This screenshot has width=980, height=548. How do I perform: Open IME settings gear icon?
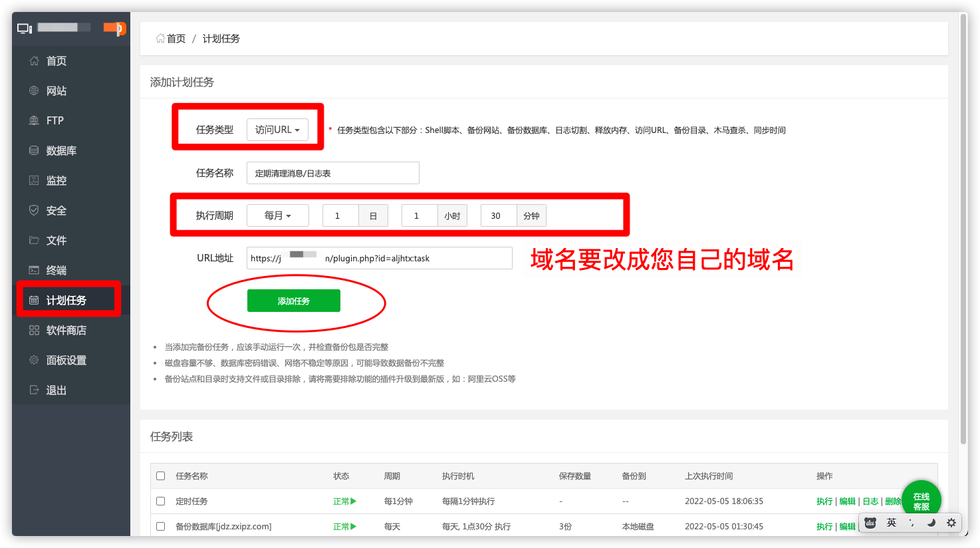pyautogui.click(x=951, y=523)
